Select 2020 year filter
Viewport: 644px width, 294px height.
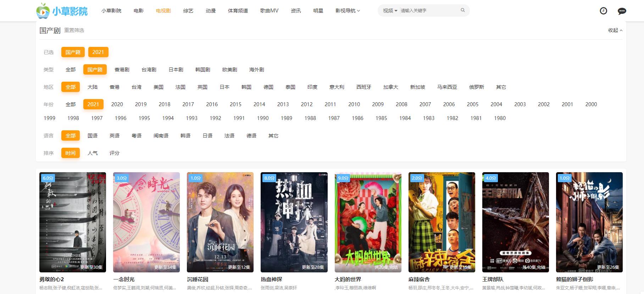(117, 104)
